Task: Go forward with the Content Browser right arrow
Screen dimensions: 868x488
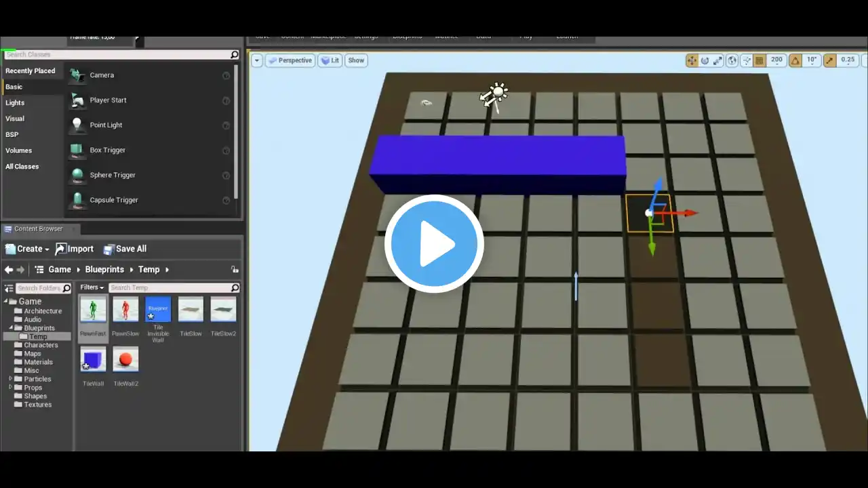Action: 21,270
